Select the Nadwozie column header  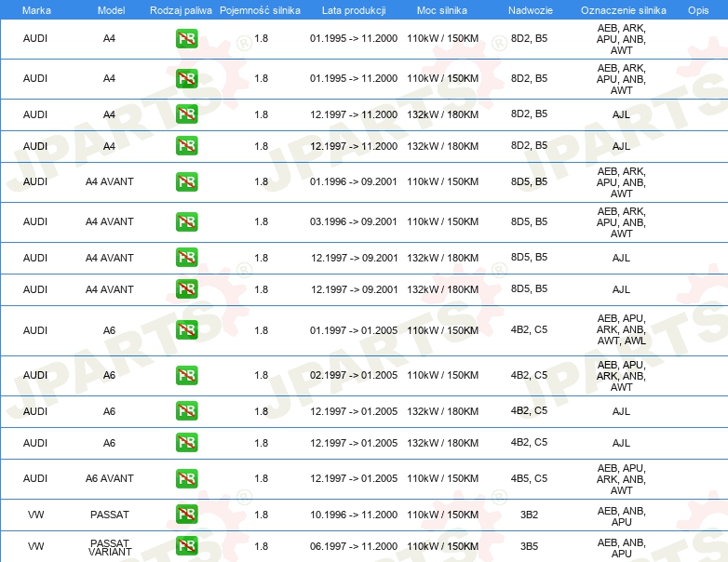coord(531,10)
